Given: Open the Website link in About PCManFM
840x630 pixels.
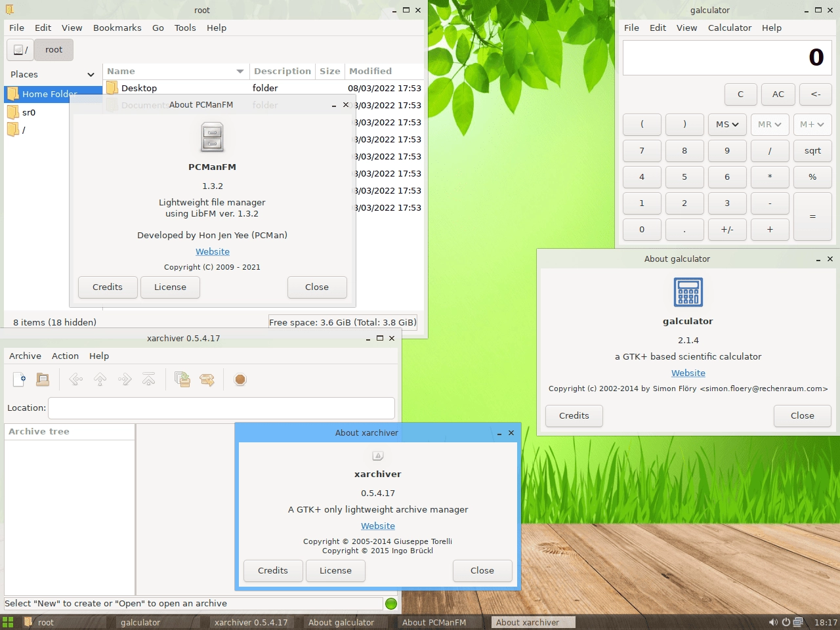Looking at the screenshot, I should [213, 251].
